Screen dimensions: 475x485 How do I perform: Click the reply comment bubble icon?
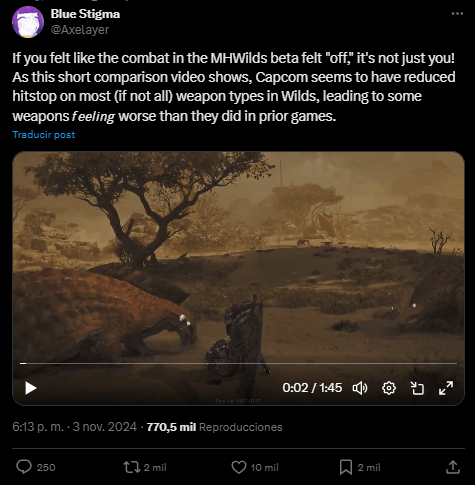(x=24, y=467)
